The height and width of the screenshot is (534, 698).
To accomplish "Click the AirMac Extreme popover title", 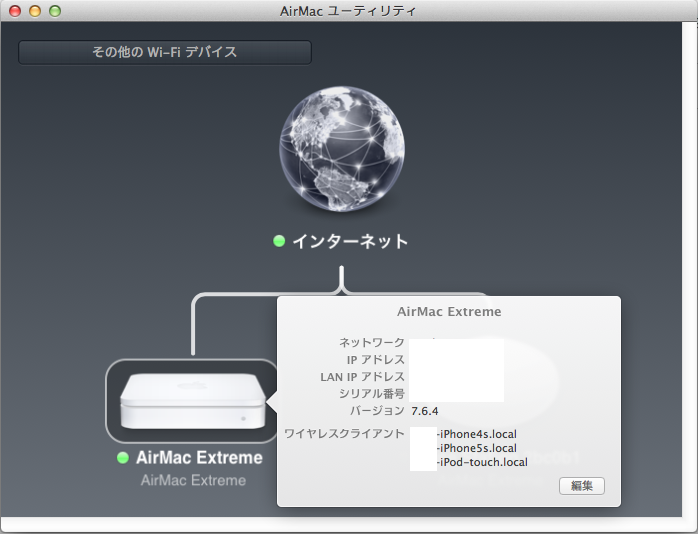I will (449, 312).
